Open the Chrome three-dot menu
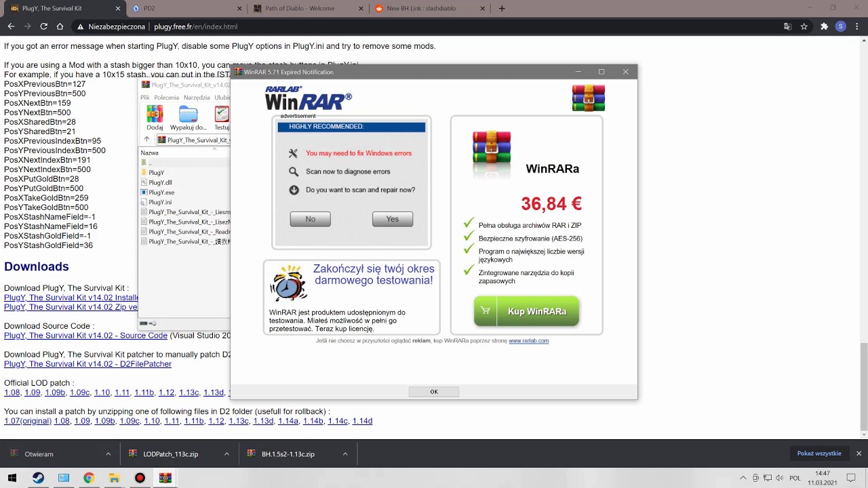868x488 pixels. point(856,26)
